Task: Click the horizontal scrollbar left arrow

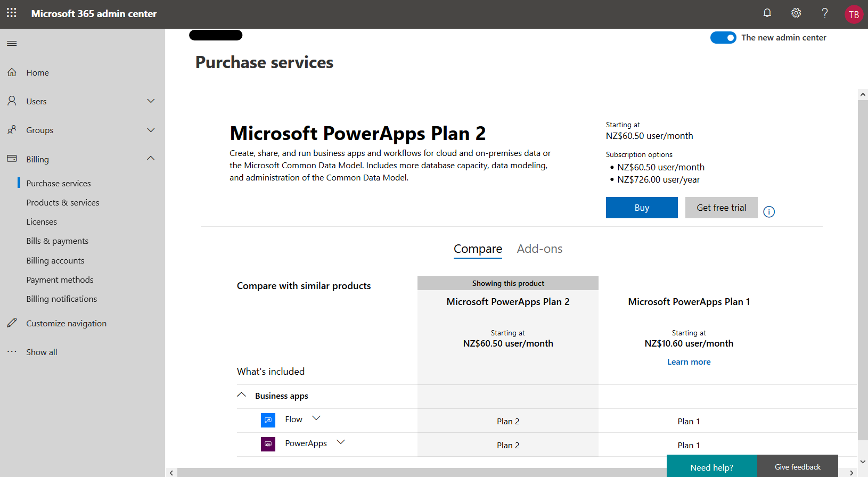Action: (171, 472)
